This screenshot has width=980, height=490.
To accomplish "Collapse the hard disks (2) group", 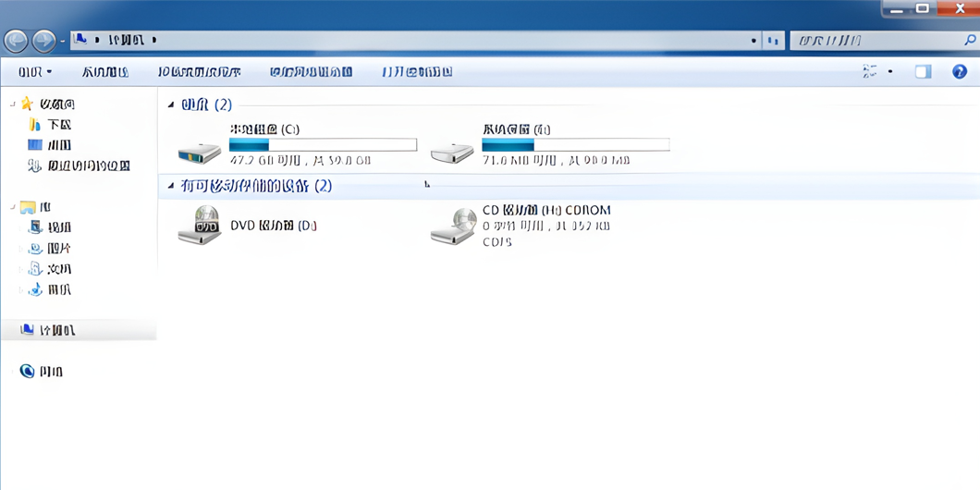I will tap(171, 105).
